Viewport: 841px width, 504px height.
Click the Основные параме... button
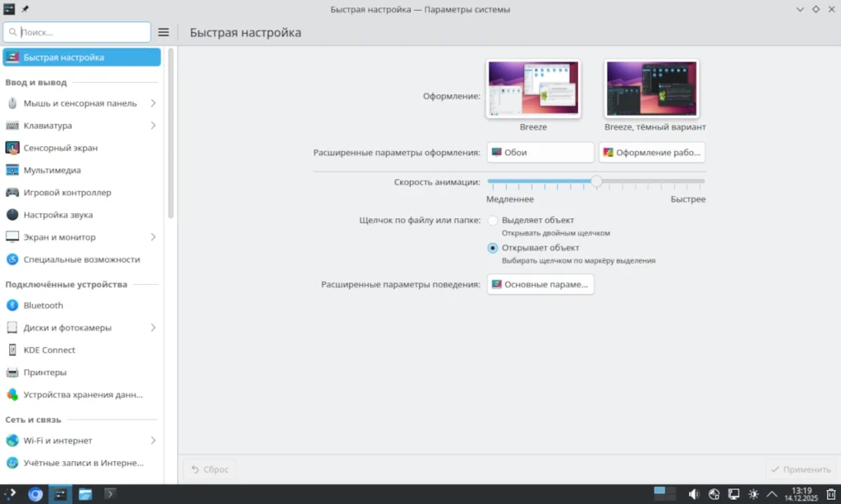[540, 284]
